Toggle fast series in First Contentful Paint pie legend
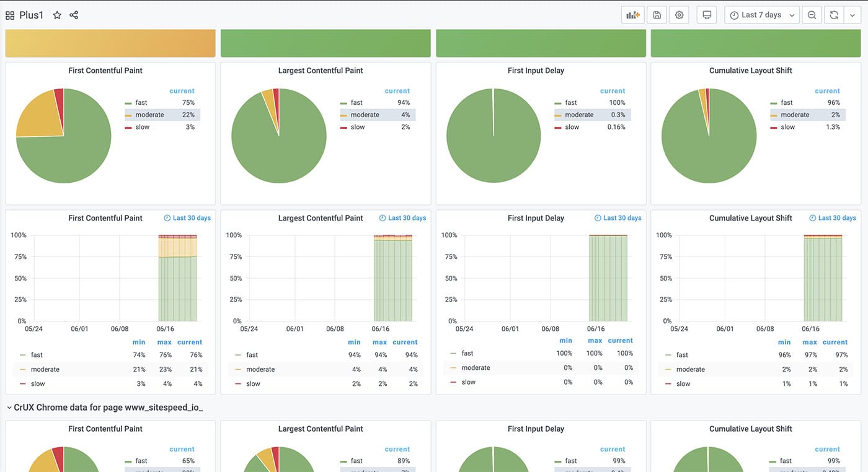868x472 pixels. 141,103
